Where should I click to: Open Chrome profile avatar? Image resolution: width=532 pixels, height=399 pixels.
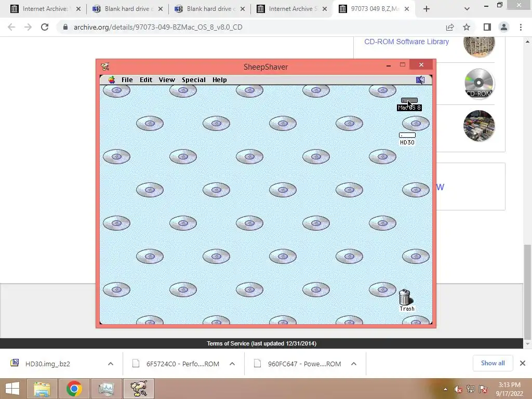(x=504, y=27)
